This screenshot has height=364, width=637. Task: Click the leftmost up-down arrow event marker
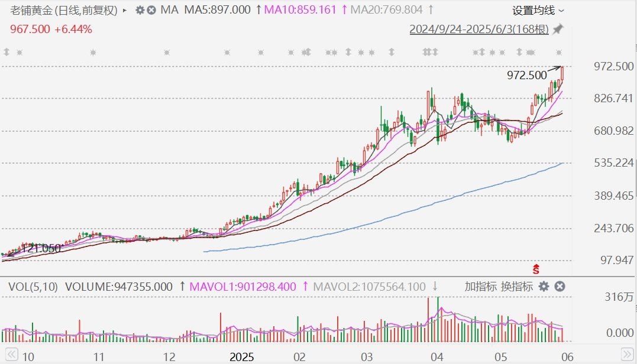(x=6, y=52)
